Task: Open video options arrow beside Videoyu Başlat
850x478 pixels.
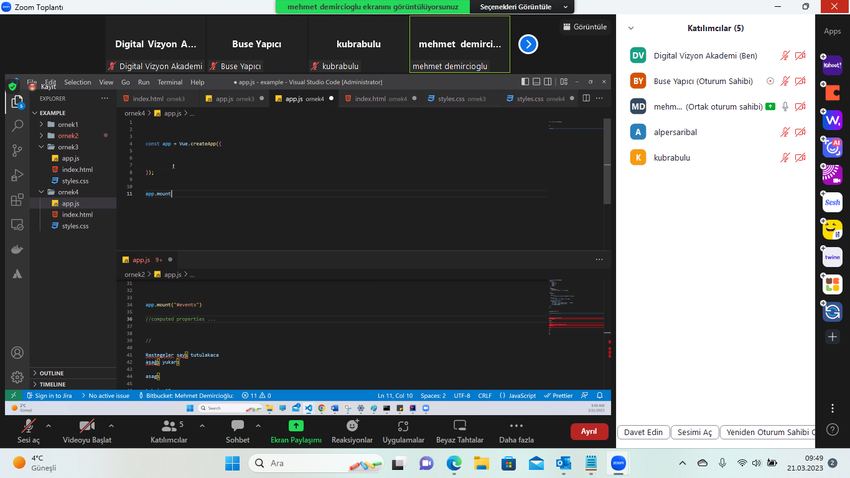Action: [x=111, y=426]
